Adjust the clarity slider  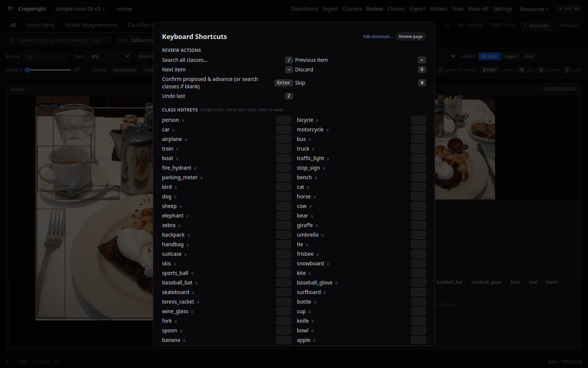click(48, 70)
